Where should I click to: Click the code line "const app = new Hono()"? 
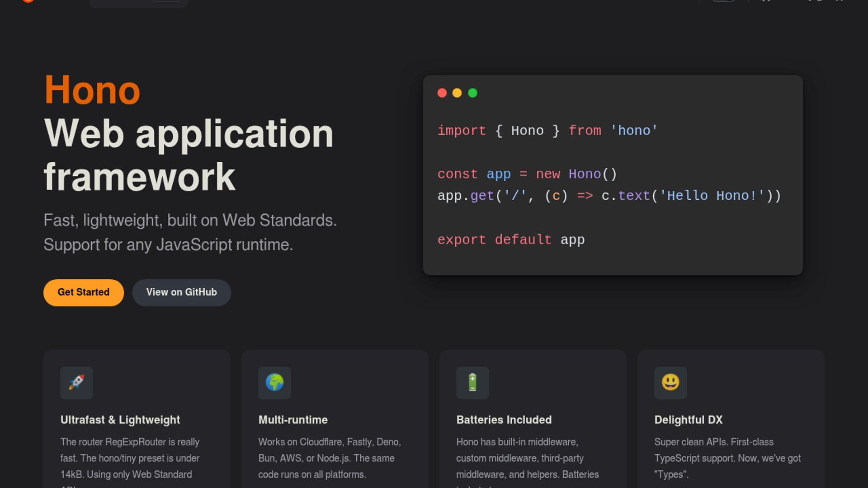click(x=527, y=174)
